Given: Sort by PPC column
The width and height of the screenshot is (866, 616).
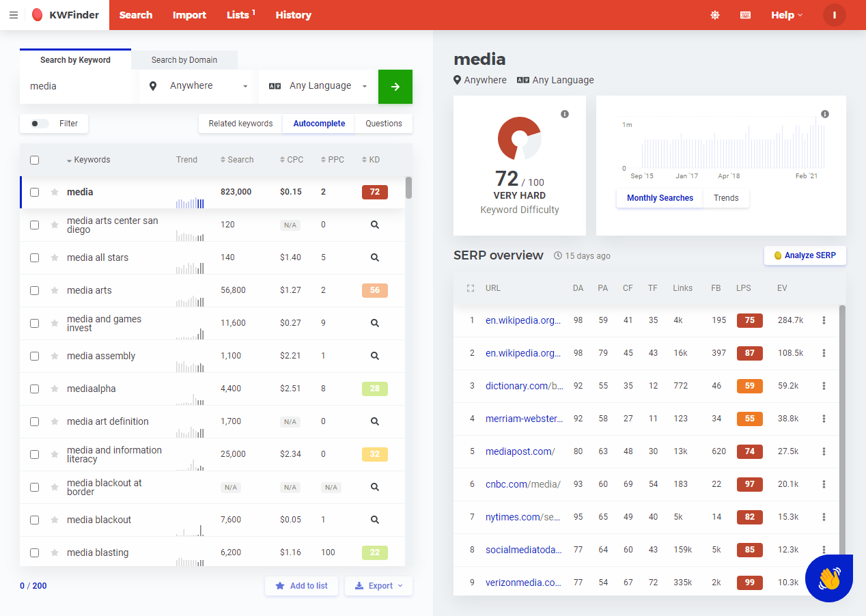Looking at the screenshot, I should [x=333, y=160].
